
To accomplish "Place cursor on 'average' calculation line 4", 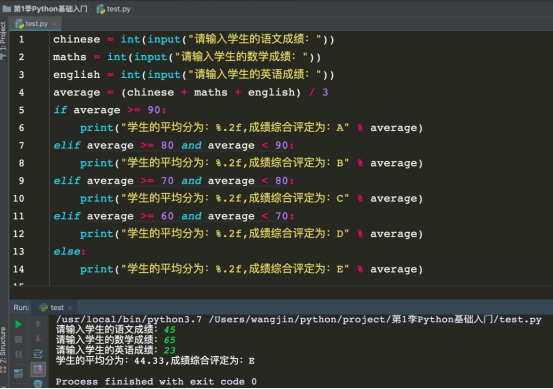I will pyautogui.click(x=191, y=92).
